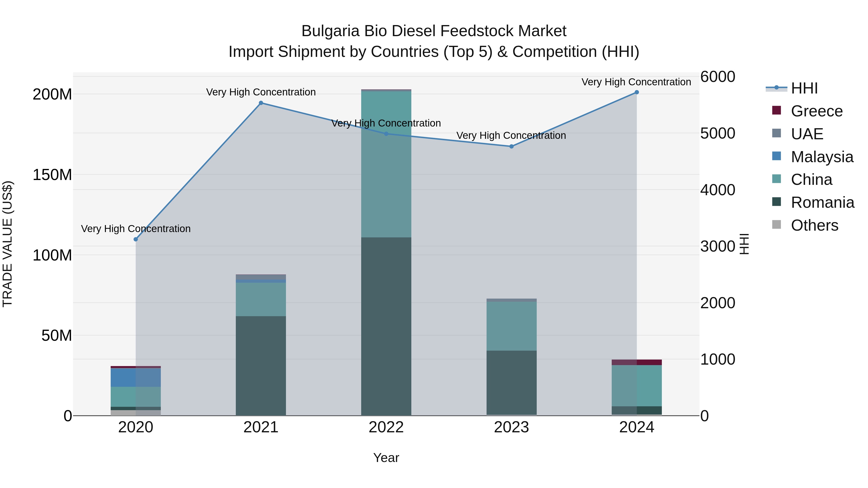Toggle the China series legend entry
This screenshot has width=868, height=488.
[802, 180]
